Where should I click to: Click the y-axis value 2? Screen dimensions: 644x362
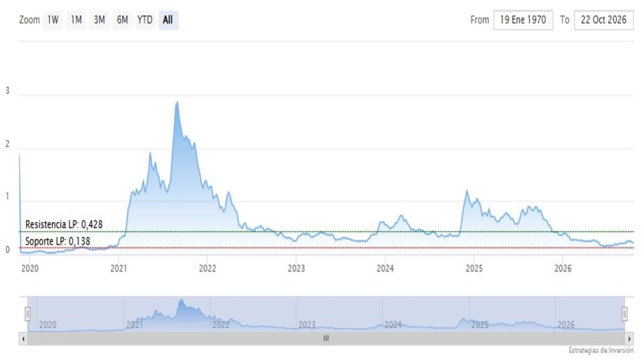pos(7,144)
